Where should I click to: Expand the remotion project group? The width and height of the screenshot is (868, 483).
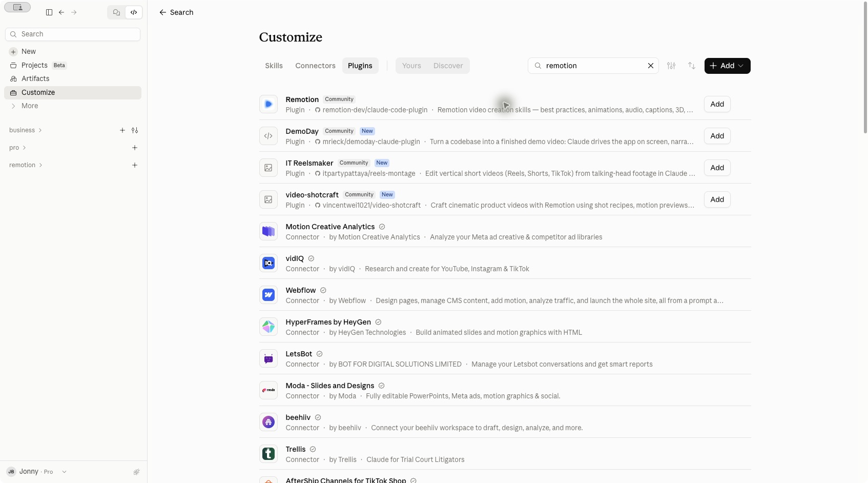click(x=26, y=165)
